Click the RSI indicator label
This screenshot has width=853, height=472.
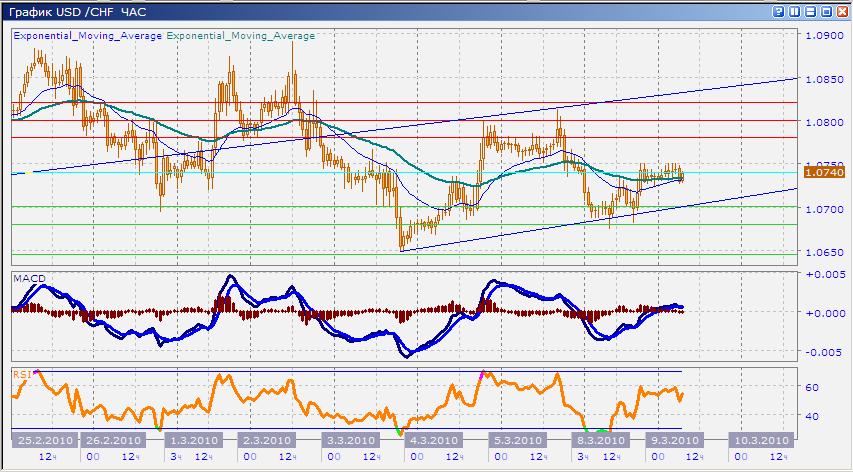point(22,374)
